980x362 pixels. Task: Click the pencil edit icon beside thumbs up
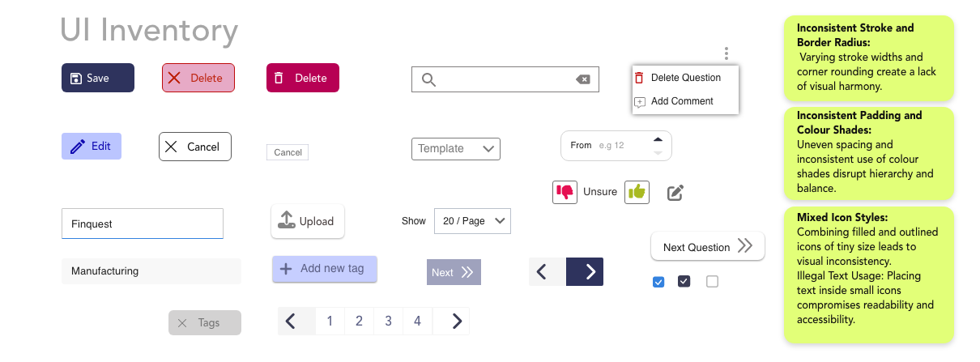[675, 193]
